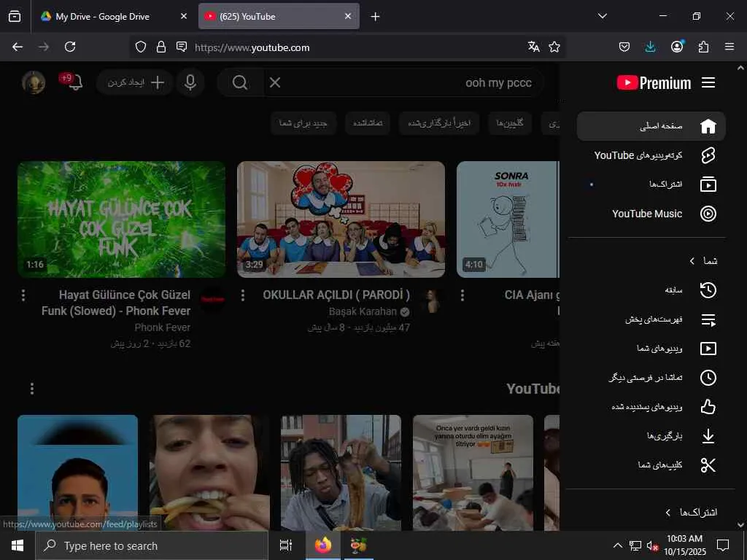Open the YouTube hamburger guide menu
747x560 pixels.
708,83
